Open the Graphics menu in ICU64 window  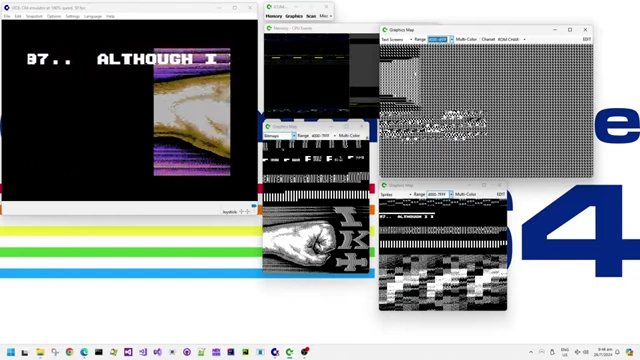(294, 16)
